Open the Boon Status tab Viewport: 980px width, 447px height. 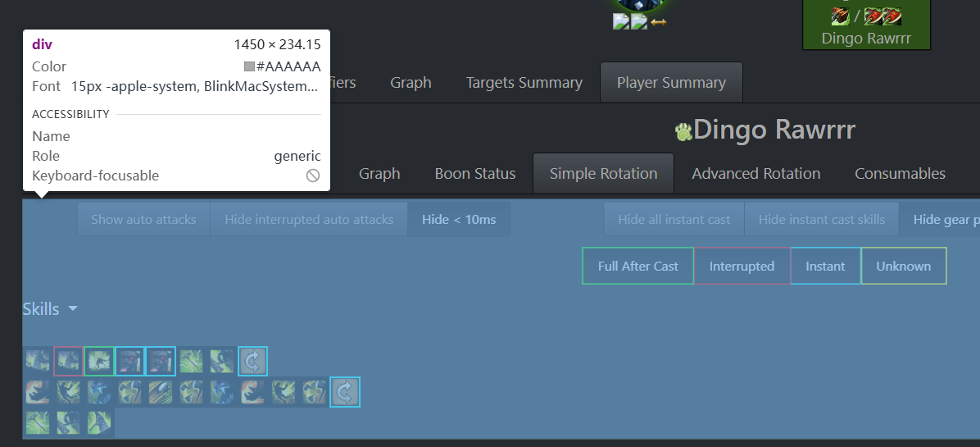pos(475,174)
